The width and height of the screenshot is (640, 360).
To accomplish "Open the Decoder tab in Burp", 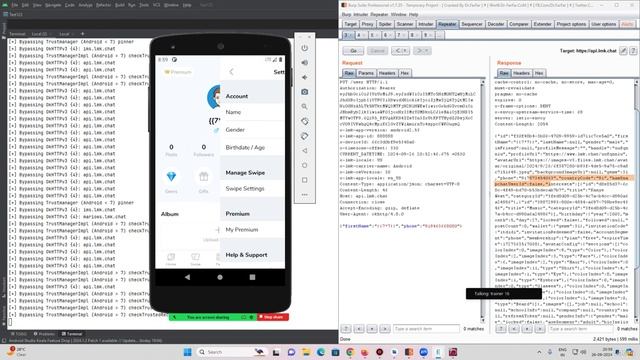I will 496,24.
